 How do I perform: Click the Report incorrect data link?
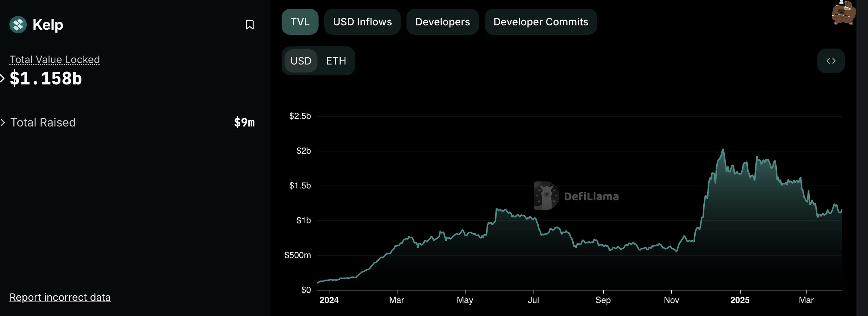pos(60,297)
